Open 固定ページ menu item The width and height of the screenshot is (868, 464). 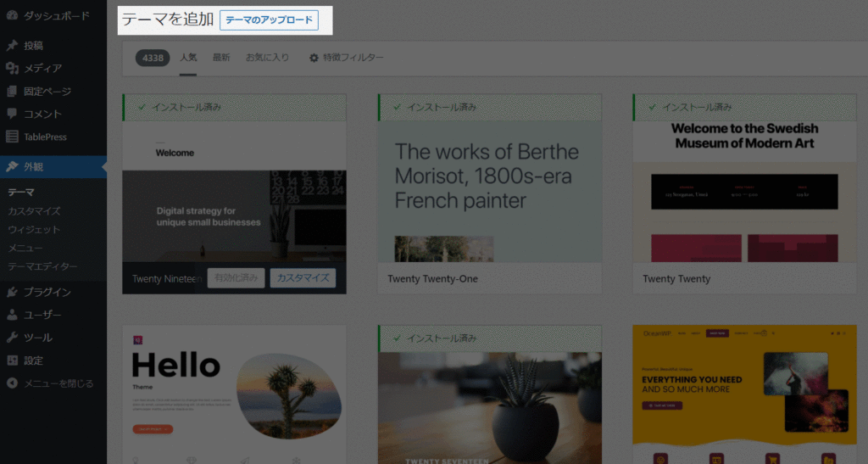pos(53,92)
